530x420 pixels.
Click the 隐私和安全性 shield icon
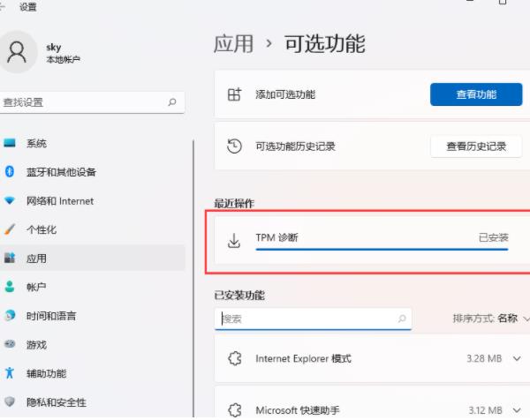10,401
